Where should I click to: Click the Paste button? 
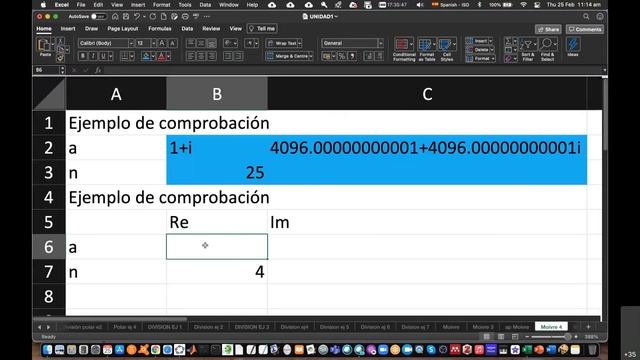pos(44,48)
